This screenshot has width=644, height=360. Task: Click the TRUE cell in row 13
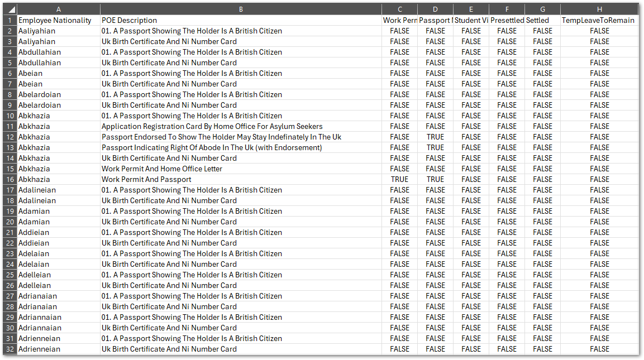435,148
